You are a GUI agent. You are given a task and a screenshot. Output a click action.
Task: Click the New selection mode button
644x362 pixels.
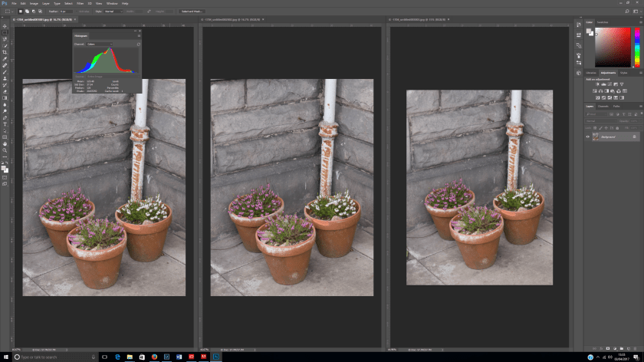tap(20, 12)
